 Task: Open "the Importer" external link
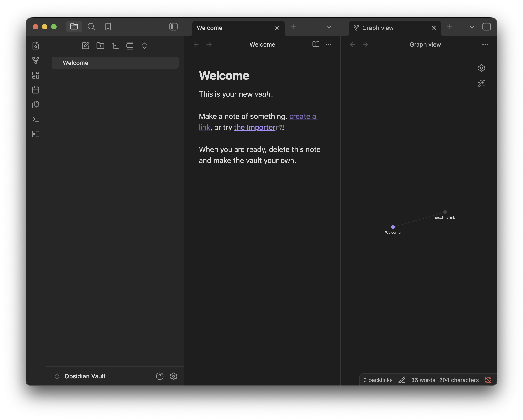click(254, 127)
